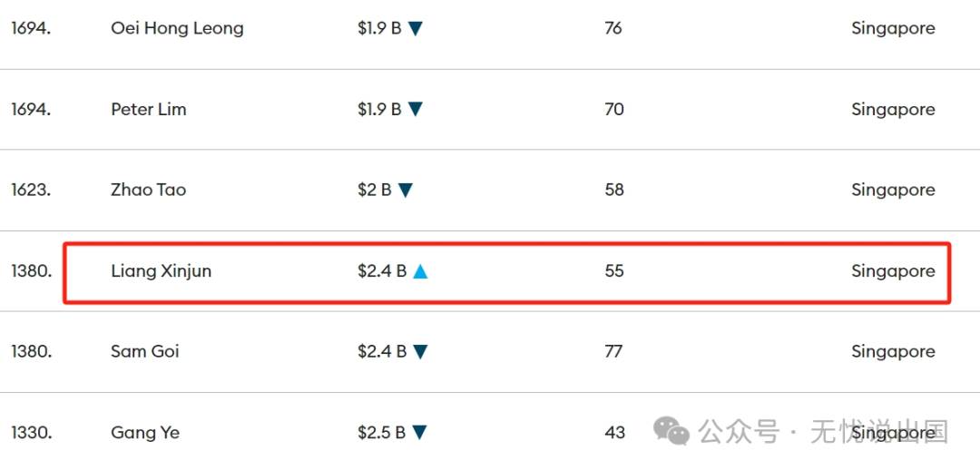Click Singapore in the highlighted Liang Xinjun row
Image resolution: width=980 pixels, height=470 pixels.
point(893,272)
